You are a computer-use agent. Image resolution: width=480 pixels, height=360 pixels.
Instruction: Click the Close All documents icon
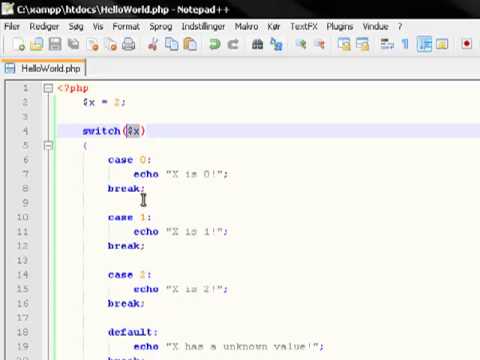click(111, 44)
